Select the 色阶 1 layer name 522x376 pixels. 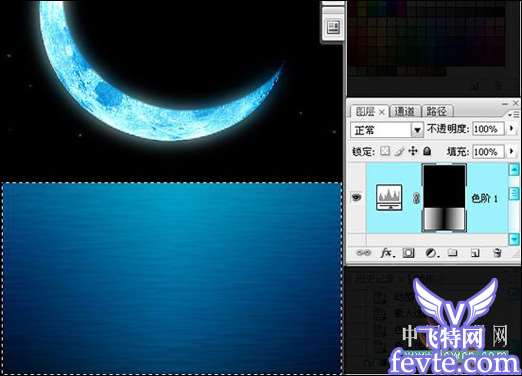click(x=485, y=198)
